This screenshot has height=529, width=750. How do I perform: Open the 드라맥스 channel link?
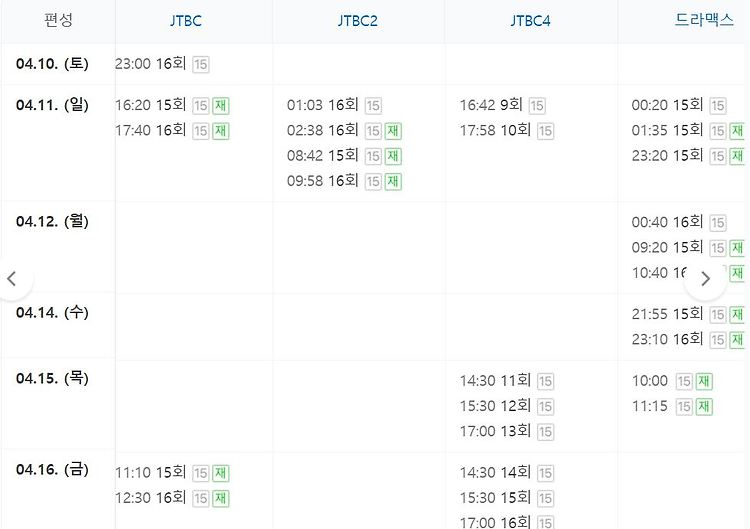(x=704, y=20)
